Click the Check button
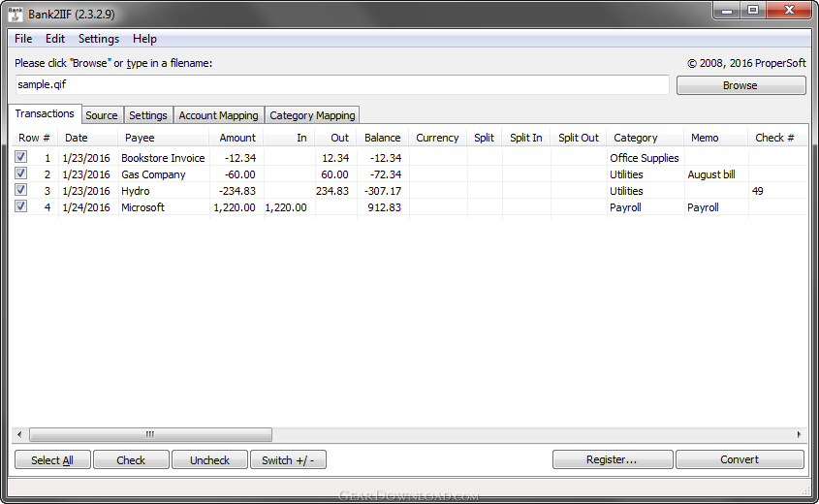819x504 pixels. [131, 460]
